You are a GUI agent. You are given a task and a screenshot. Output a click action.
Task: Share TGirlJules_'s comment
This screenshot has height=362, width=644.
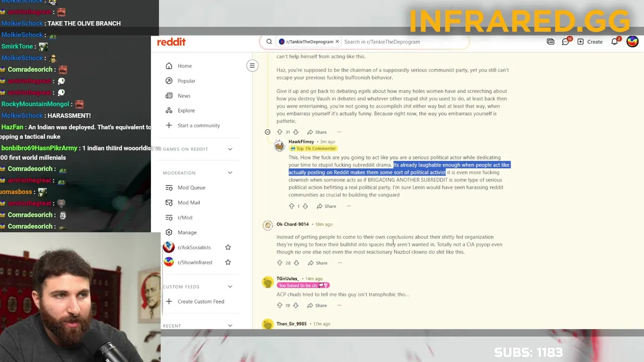pyautogui.click(x=317, y=305)
